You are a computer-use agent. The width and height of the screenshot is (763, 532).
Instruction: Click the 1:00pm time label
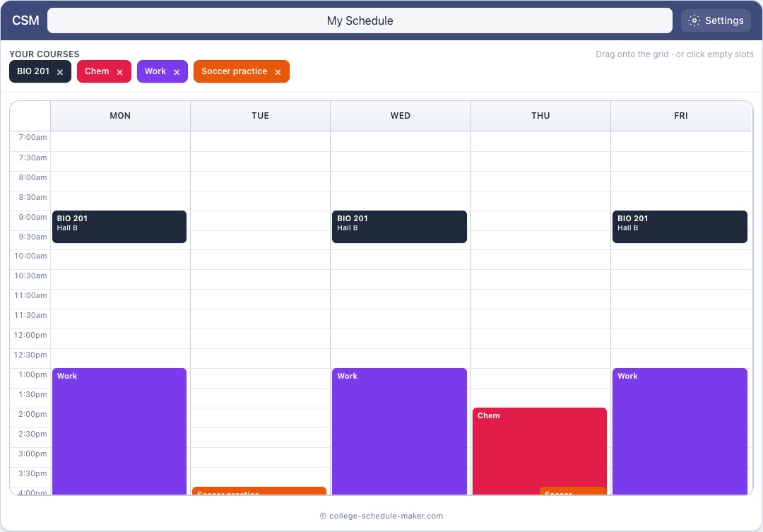pos(32,374)
